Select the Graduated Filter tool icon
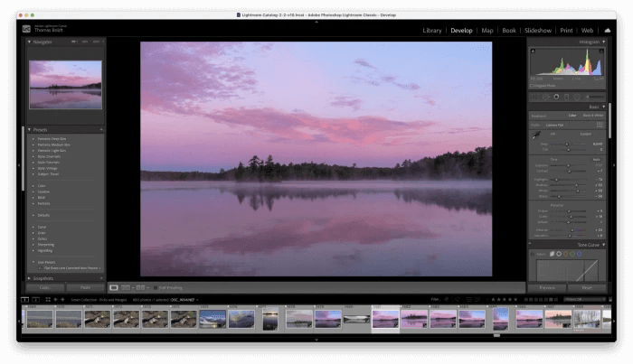Screen dimensions: 633x364 (566, 97)
